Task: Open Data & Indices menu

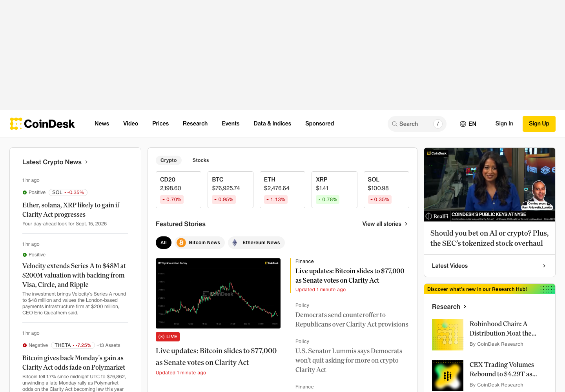Action: click(272, 123)
